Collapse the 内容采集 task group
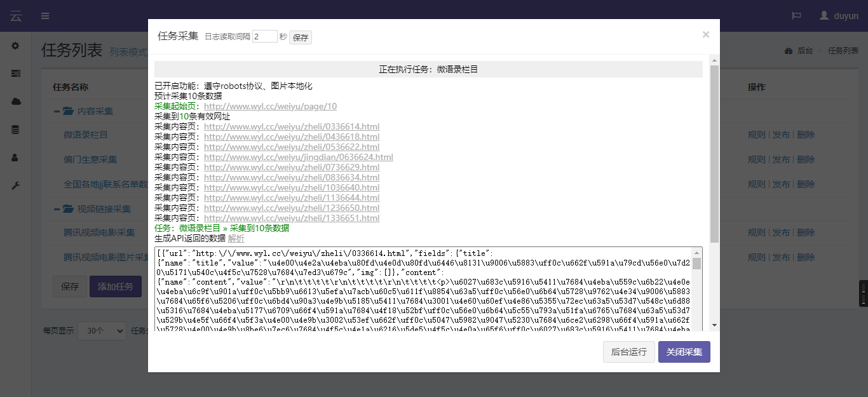This screenshot has width=868, height=397. 57,111
